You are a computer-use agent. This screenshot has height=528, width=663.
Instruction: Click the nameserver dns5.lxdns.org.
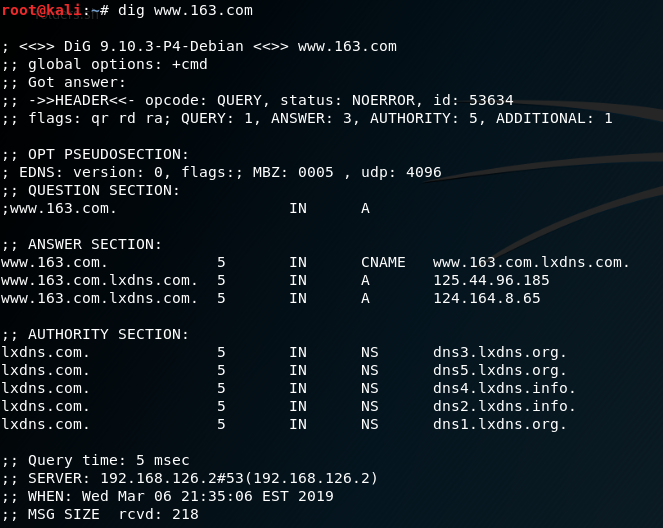[x=500, y=370]
